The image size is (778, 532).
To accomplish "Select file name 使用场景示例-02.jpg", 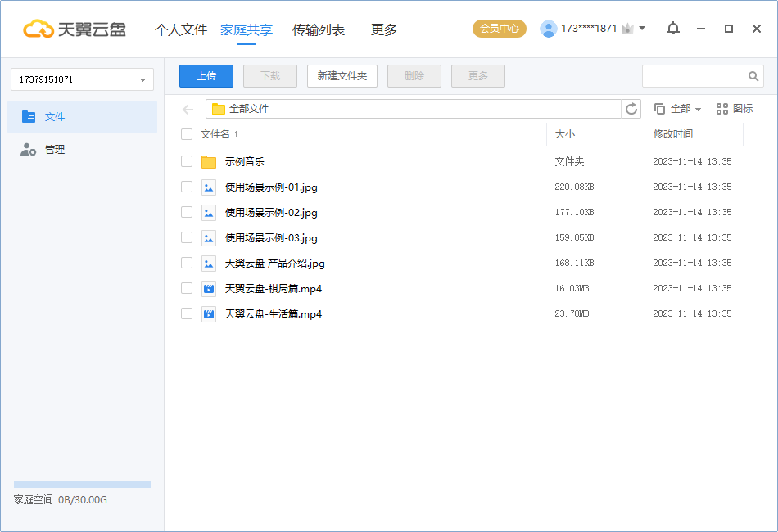I will (271, 213).
